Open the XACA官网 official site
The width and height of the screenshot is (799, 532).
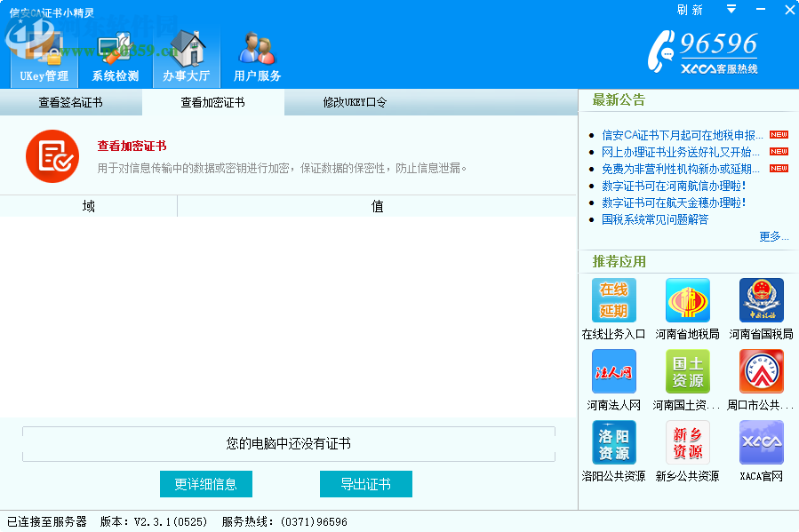pos(761,442)
